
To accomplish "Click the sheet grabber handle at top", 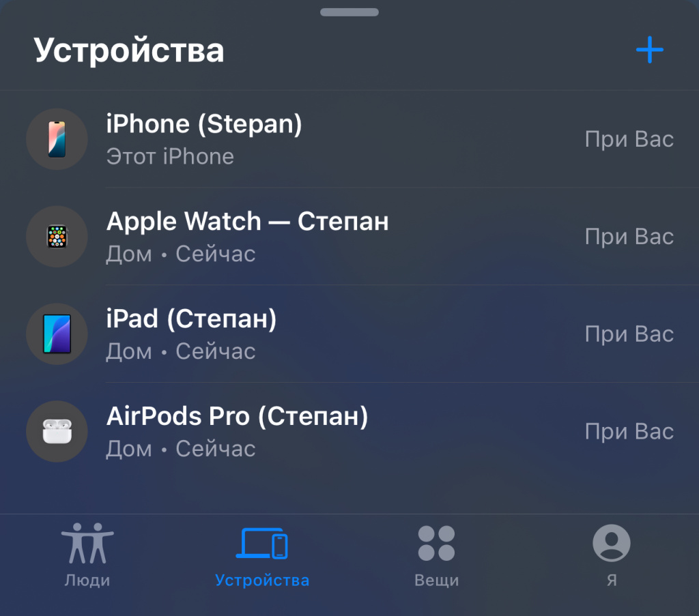I will click(x=349, y=12).
